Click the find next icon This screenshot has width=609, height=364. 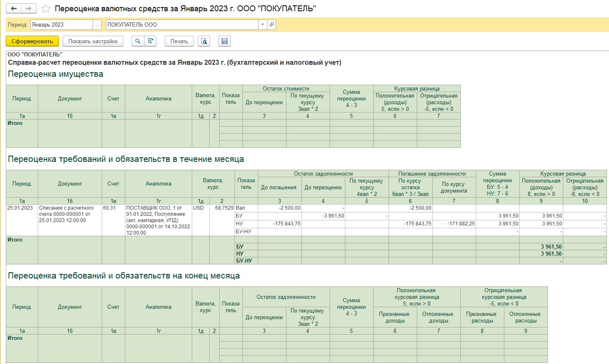pos(150,41)
